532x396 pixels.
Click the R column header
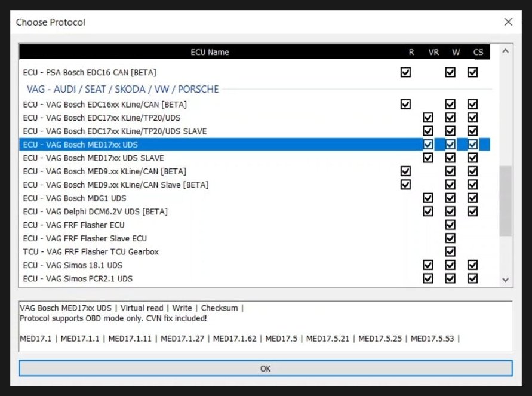point(411,52)
